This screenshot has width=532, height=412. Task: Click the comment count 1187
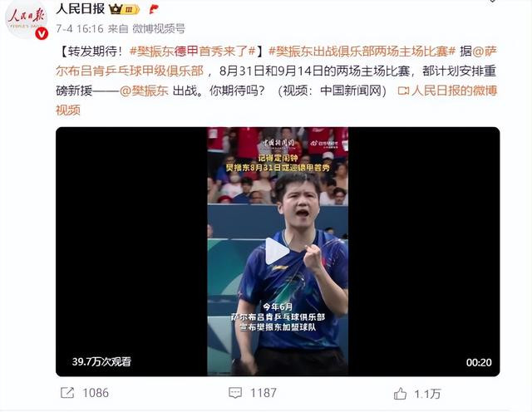[264, 393]
